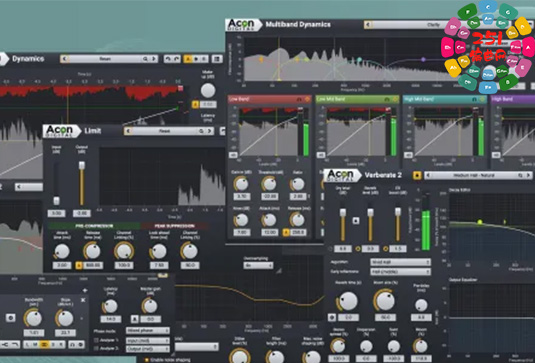Remove the EQ band with X icon
The image size is (535, 363).
pyautogui.click(x=83, y=300)
